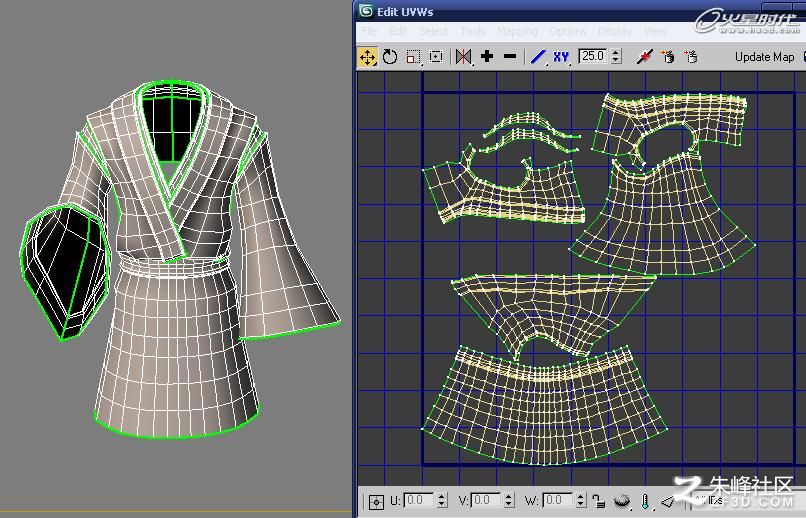Open the blue falloff line flyout

pyautogui.click(x=538, y=57)
